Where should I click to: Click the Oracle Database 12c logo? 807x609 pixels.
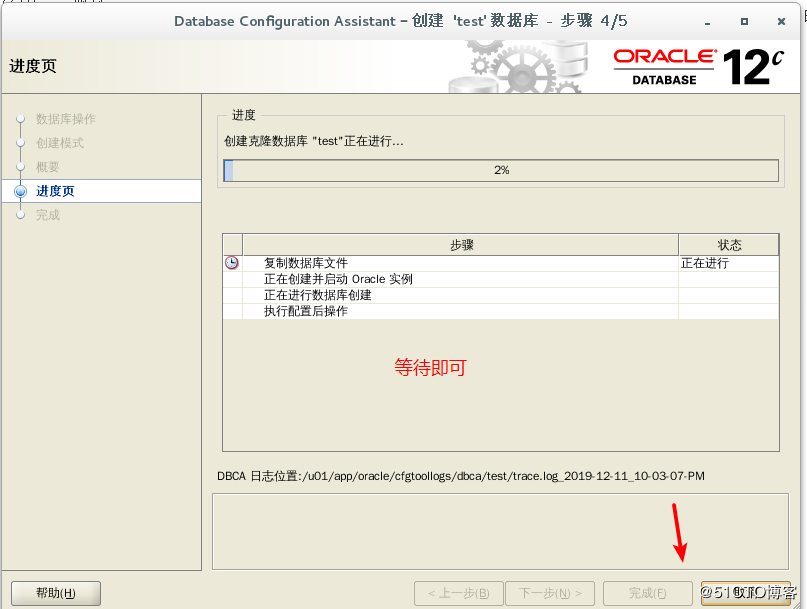698,67
